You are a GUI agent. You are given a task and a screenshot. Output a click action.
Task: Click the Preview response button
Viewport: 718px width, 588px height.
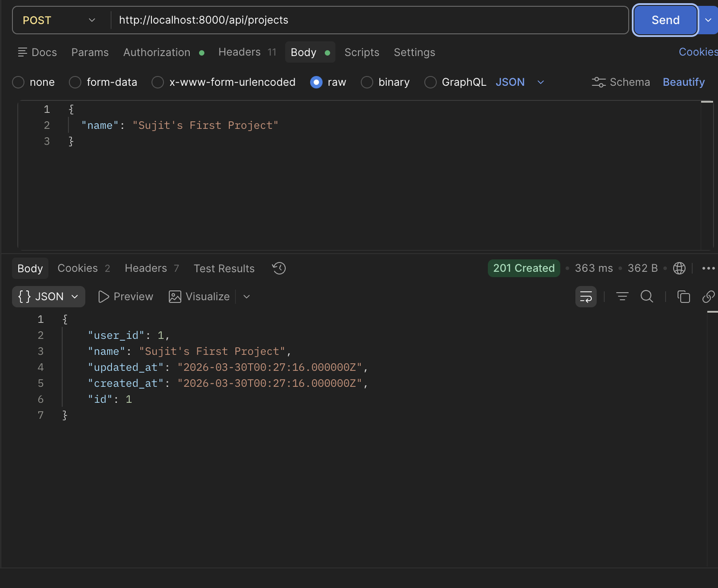click(126, 297)
